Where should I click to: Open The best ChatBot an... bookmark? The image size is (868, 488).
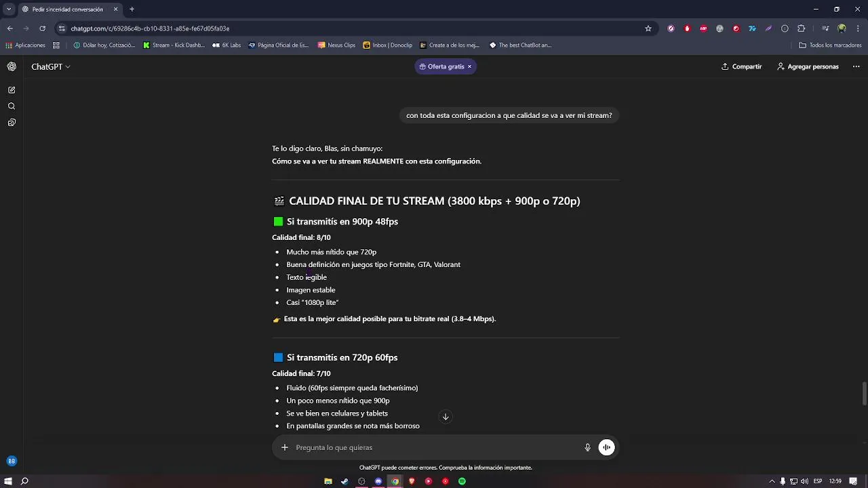520,45
